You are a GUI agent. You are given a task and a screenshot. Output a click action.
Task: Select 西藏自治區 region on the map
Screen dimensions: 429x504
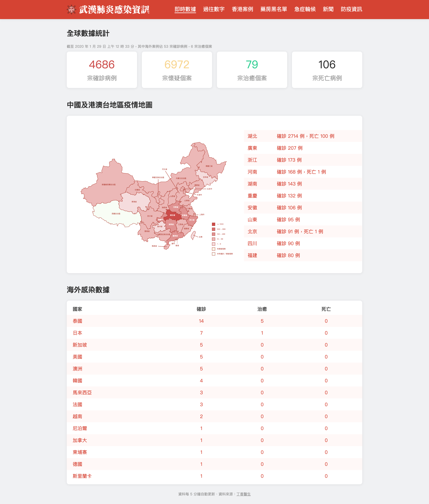[116, 214]
